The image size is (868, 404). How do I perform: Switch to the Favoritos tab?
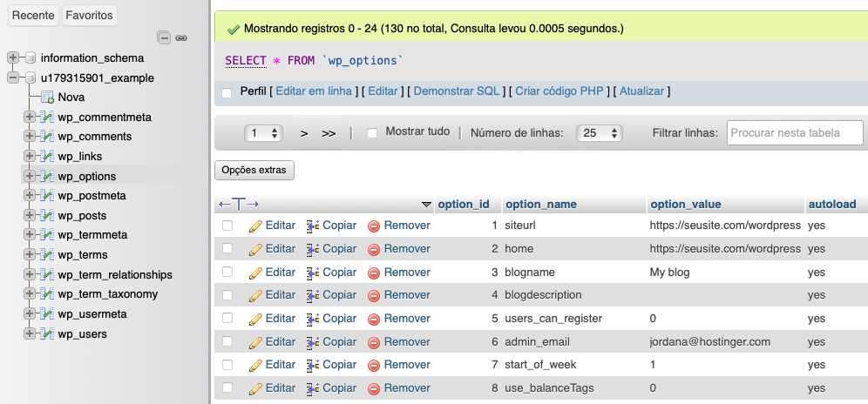pyautogui.click(x=89, y=16)
